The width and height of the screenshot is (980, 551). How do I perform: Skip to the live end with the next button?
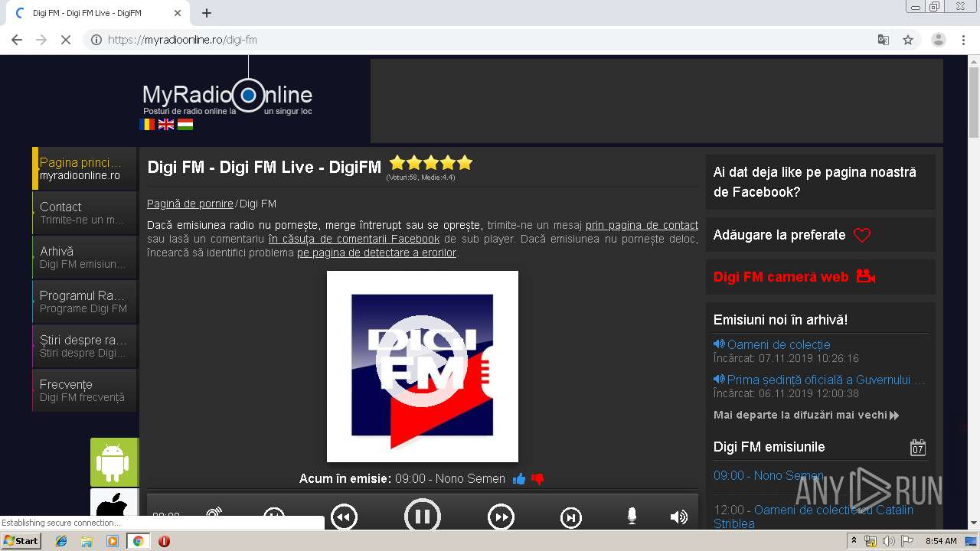pos(571,518)
